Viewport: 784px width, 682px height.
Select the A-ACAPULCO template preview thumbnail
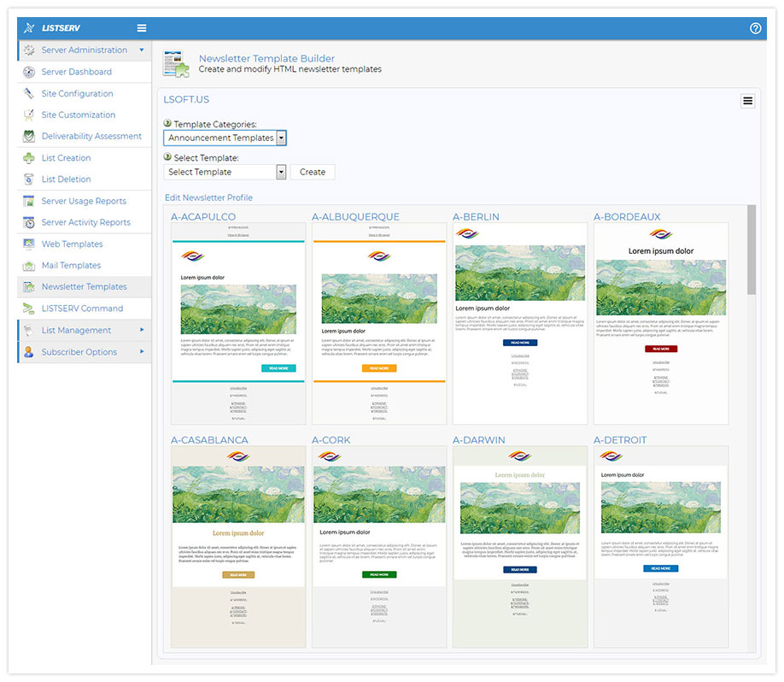[x=238, y=324]
